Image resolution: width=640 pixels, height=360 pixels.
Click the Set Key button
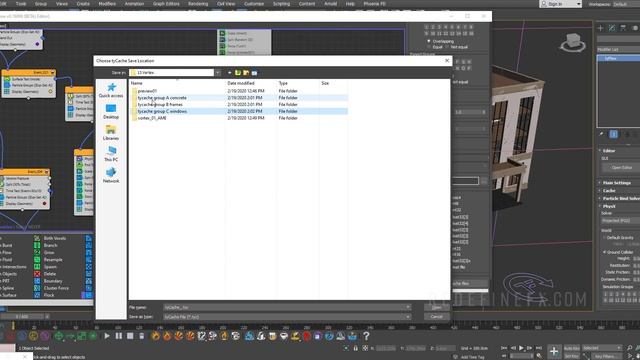571,356
